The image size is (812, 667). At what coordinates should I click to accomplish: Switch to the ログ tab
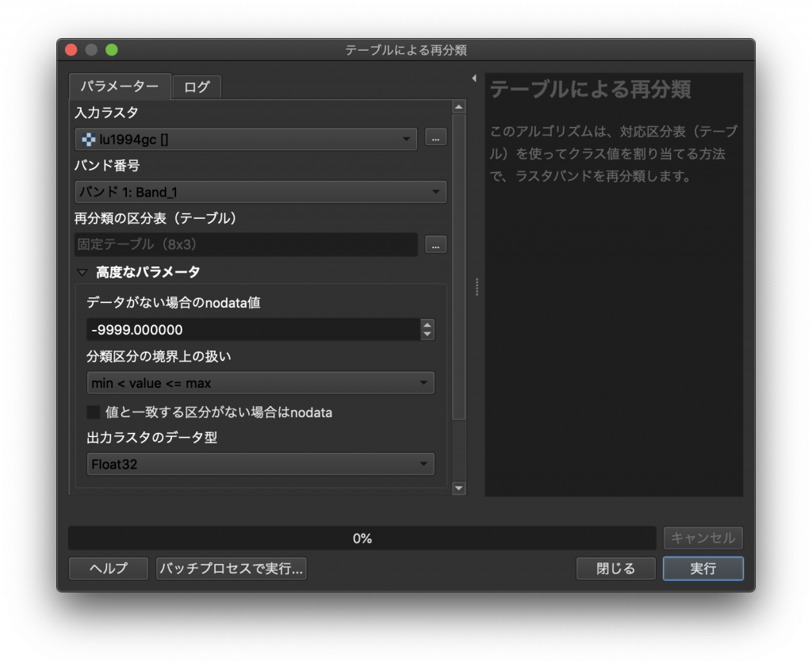(x=197, y=86)
